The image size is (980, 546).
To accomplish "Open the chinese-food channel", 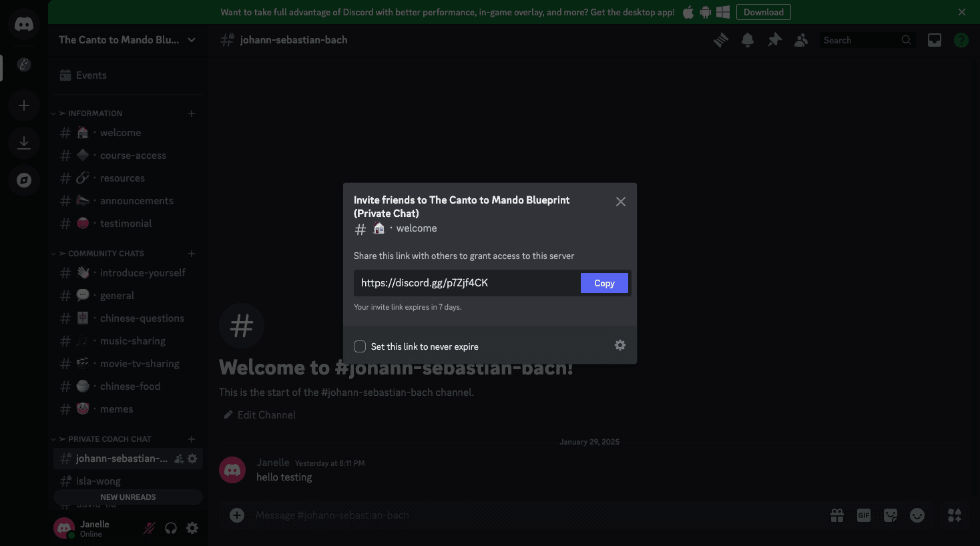I will [128, 386].
